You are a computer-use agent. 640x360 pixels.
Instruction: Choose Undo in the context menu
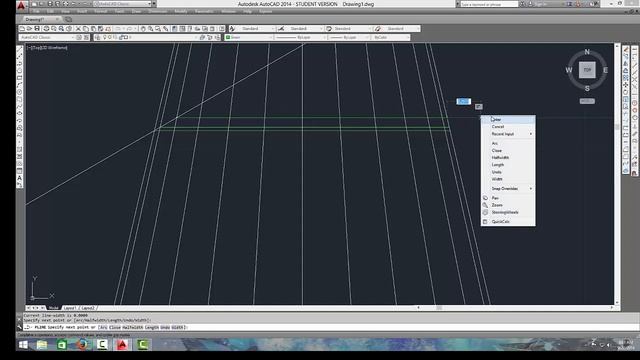click(x=508, y=172)
